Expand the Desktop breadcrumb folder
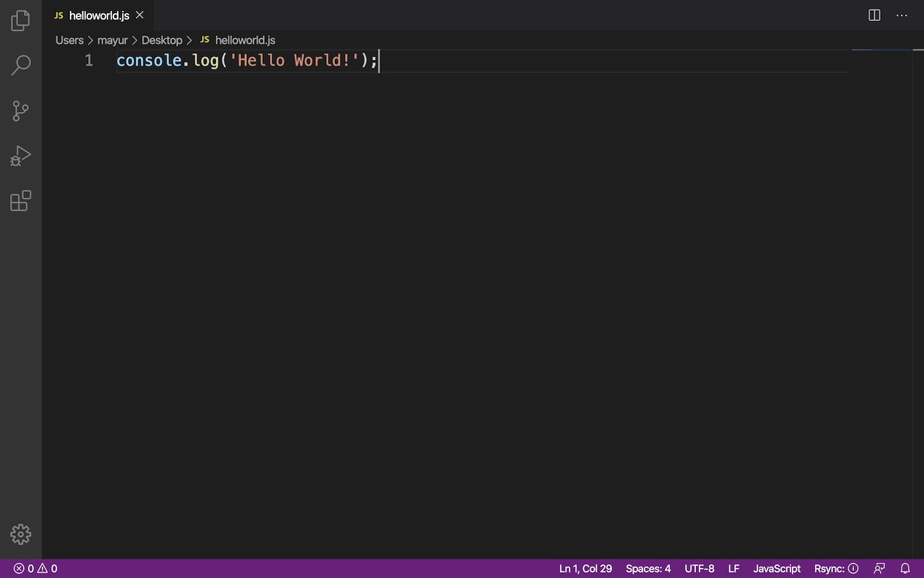Screen dimensions: 924x578 click(162, 40)
